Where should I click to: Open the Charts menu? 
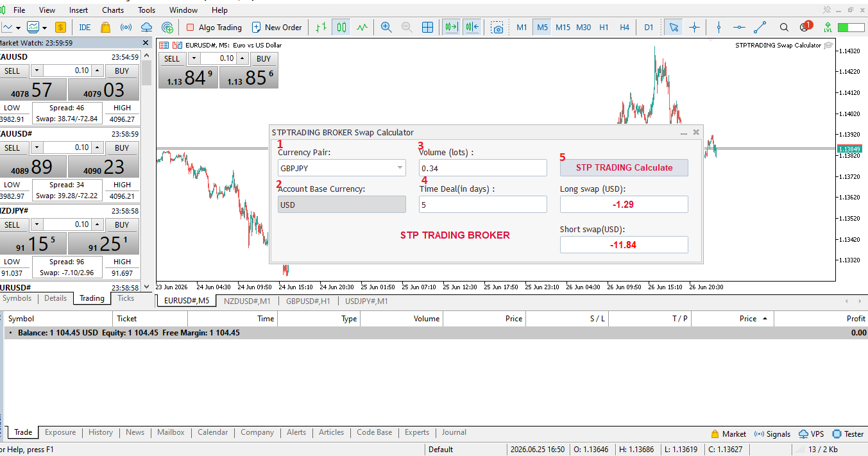tap(113, 10)
